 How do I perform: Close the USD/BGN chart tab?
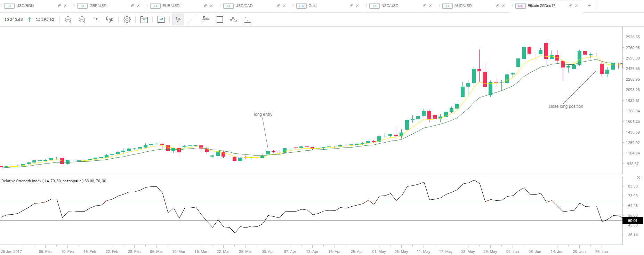[65, 6]
